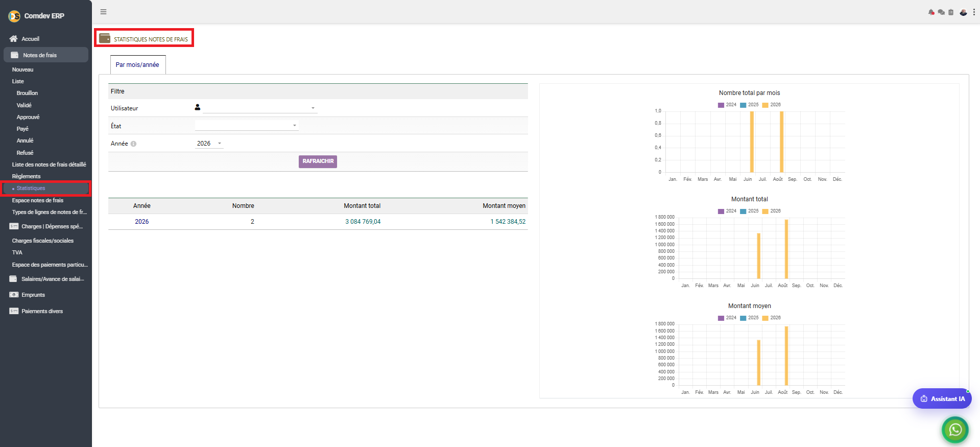Open Notes de frais menu

coord(46,55)
